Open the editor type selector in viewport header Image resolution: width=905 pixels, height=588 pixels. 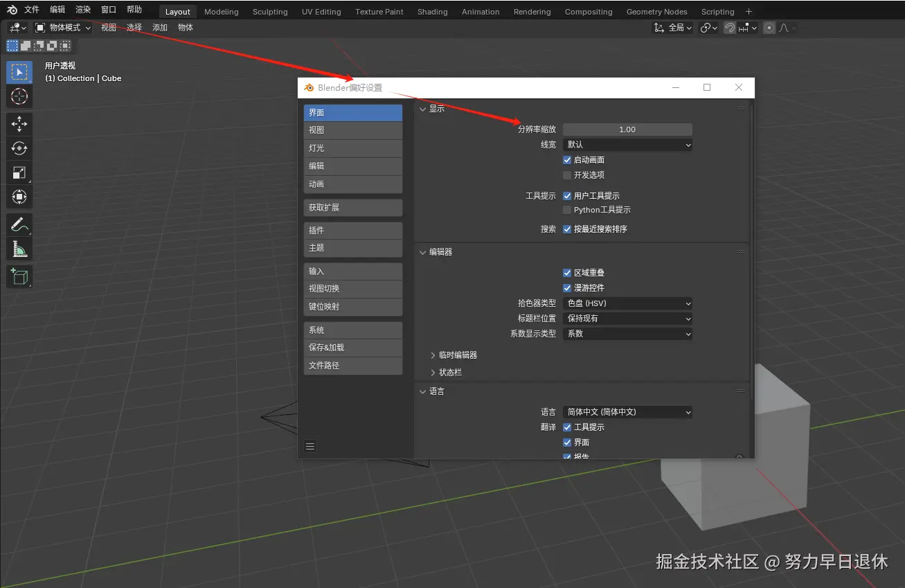(x=17, y=28)
